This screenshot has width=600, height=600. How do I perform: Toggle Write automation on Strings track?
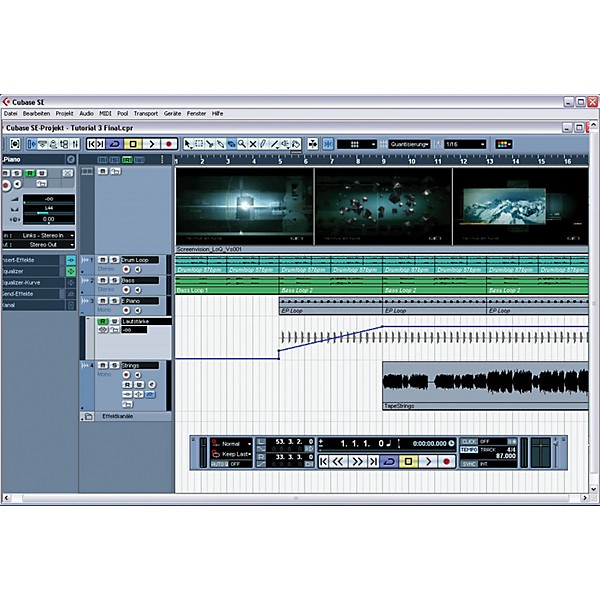[139, 385]
